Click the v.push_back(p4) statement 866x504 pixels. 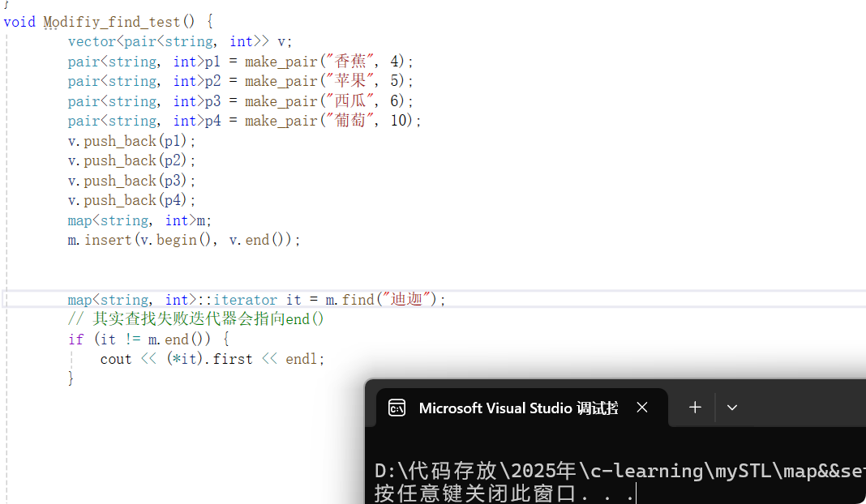(x=131, y=200)
